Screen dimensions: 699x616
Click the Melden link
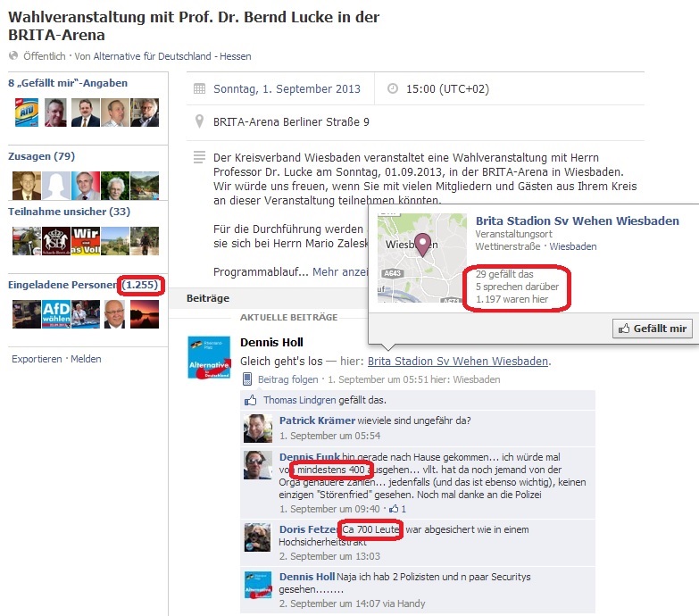pos(86,359)
